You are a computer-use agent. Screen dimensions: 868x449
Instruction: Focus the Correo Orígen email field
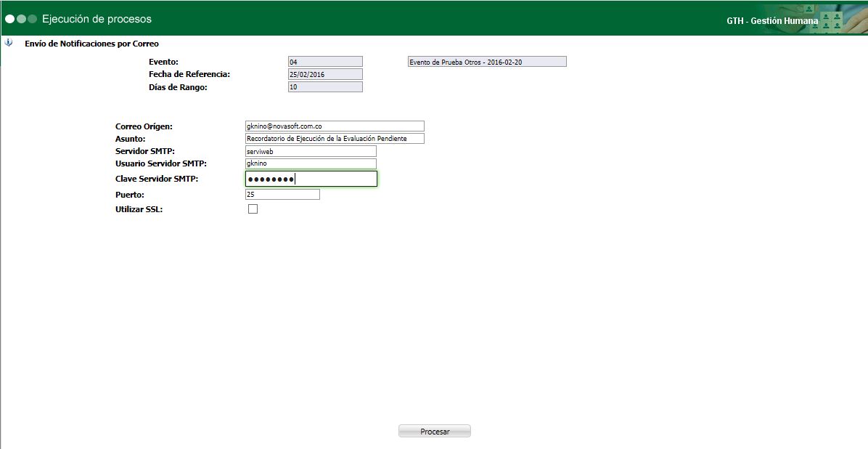pos(335,126)
